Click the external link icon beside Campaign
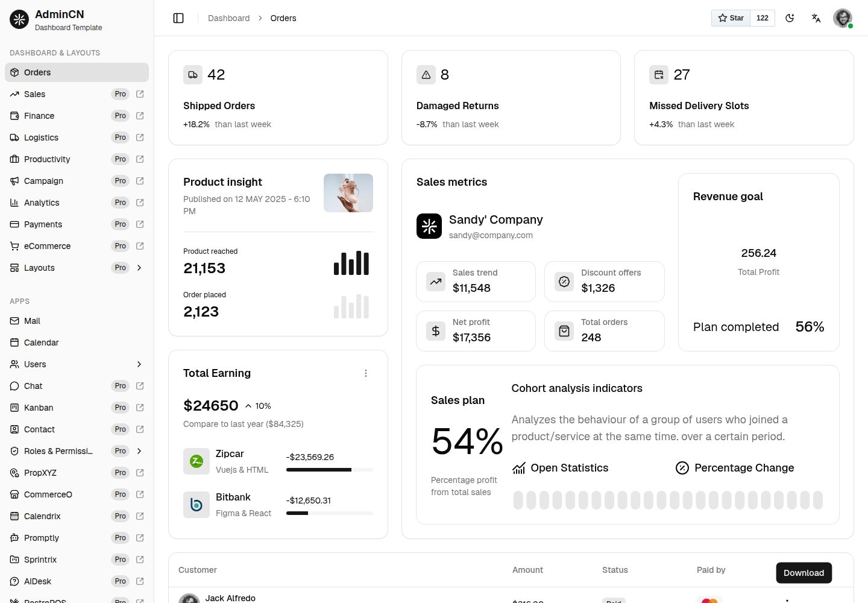 [140, 181]
